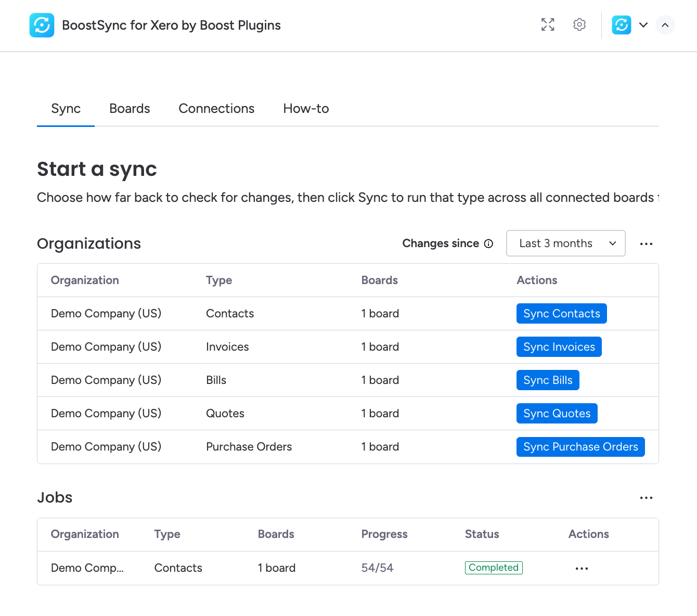This screenshot has height=616, width=697.
Task: Click the Completed status badge
Action: pyautogui.click(x=494, y=568)
